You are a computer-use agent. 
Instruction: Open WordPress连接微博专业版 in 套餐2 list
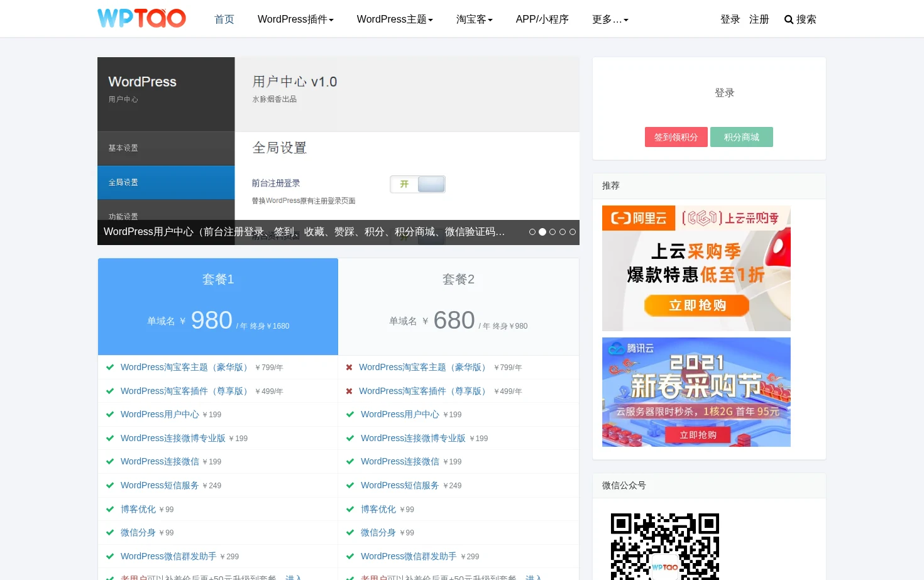pyautogui.click(x=413, y=438)
